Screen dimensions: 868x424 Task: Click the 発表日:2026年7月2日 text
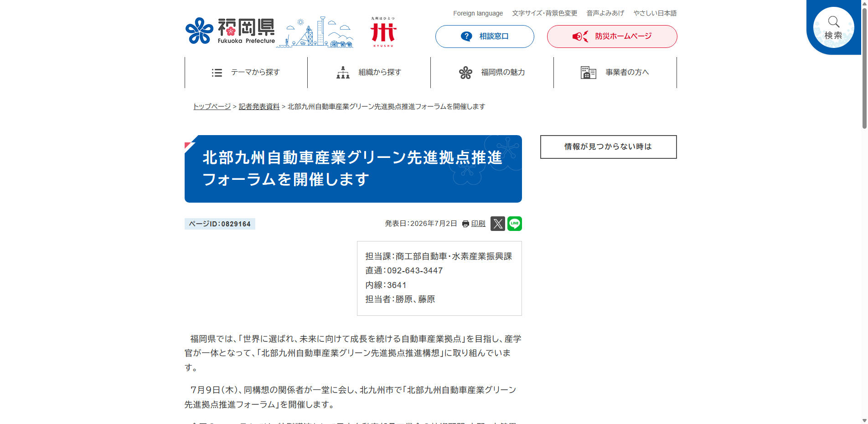pyautogui.click(x=421, y=224)
